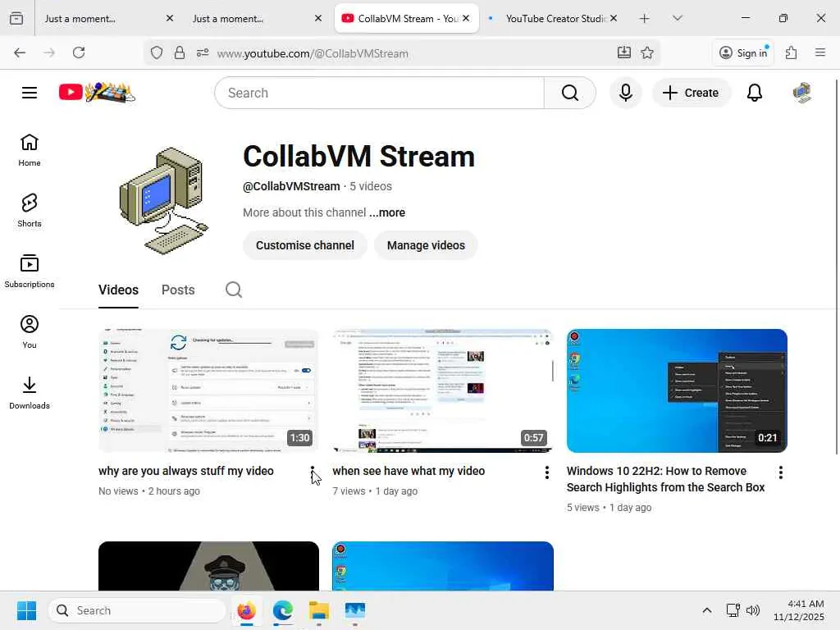
Task: Open the Firefox application menu
Action: 819,52
